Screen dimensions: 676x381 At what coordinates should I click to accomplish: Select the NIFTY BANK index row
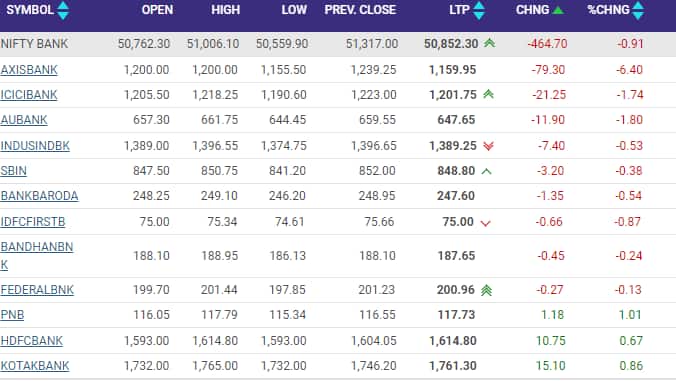click(x=338, y=44)
